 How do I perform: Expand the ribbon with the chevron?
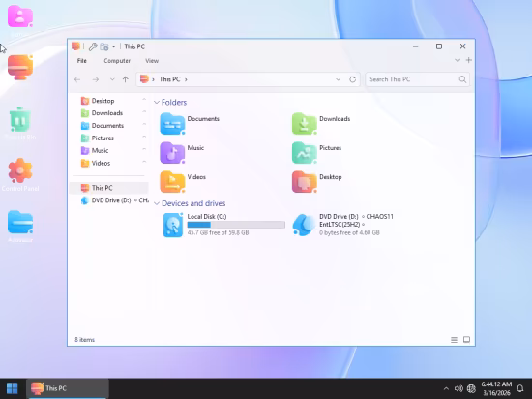pyautogui.click(x=458, y=60)
